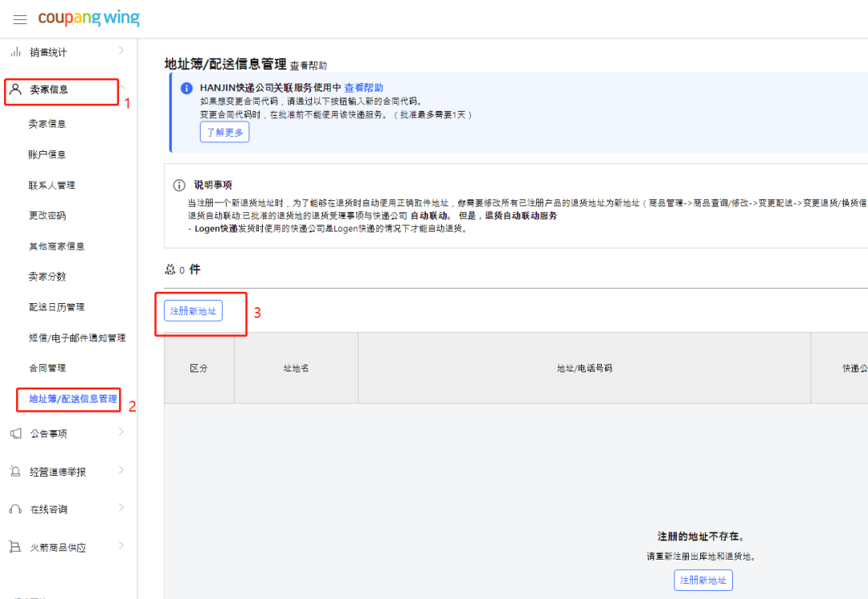This screenshot has height=599, width=868.
Task: Expand the 销售统计 section chevron
Action: (122, 51)
